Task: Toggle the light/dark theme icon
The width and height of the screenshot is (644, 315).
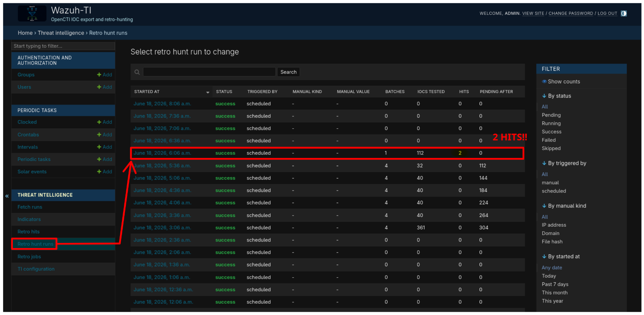Action: click(x=623, y=13)
